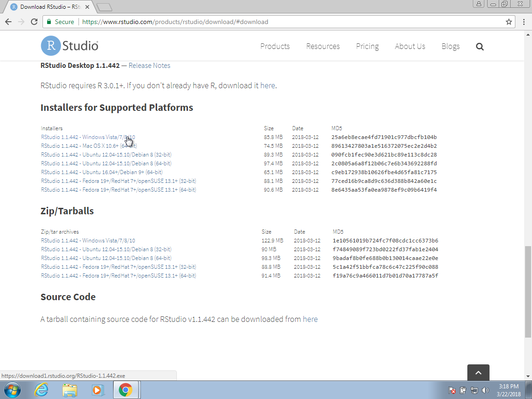Click the scroll-to-top arrow button

[x=478, y=372]
